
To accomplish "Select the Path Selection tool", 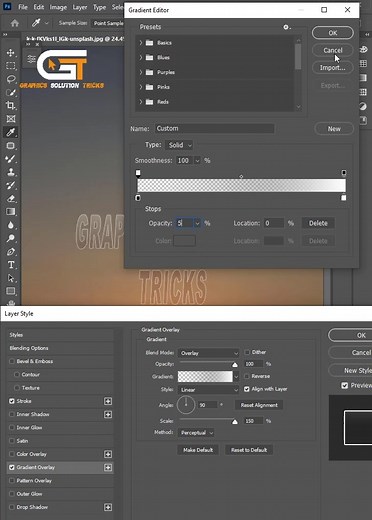I will click(x=11, y=278).
